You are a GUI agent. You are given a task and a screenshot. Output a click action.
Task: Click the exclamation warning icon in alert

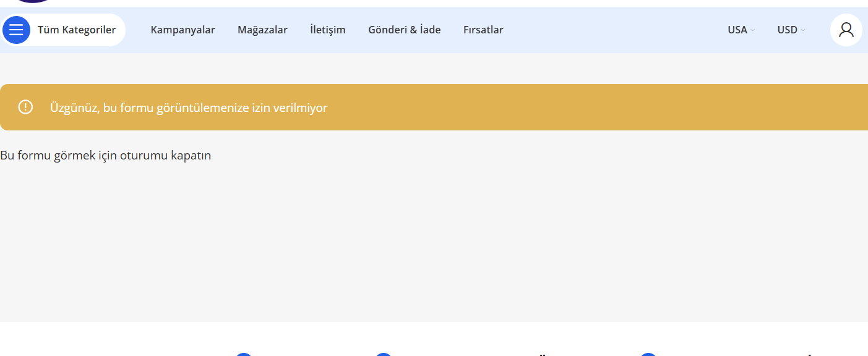point(25,107)
